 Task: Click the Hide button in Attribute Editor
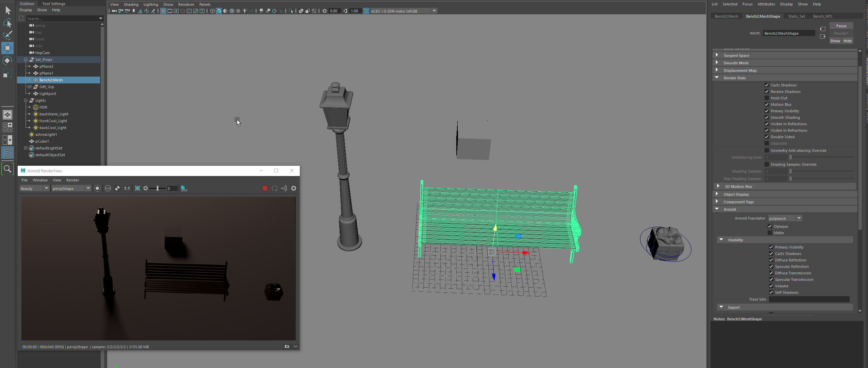pos(847,41)
